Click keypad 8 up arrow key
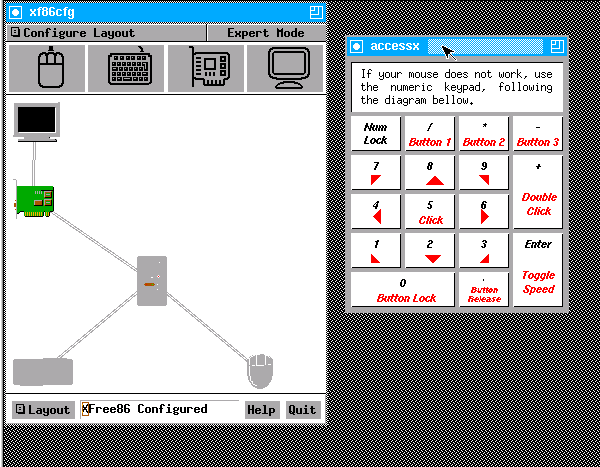Screen dimensions: 600x467 (x=430, y=173)
